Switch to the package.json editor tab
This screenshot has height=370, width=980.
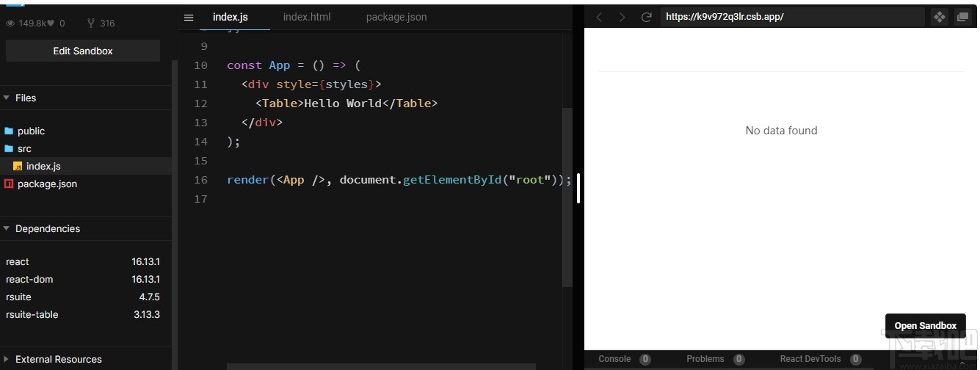(x=396, y=17)
